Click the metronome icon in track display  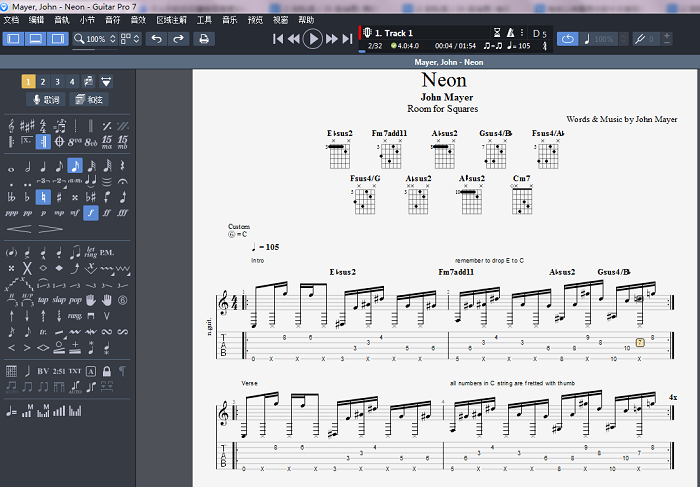[510, 33]
